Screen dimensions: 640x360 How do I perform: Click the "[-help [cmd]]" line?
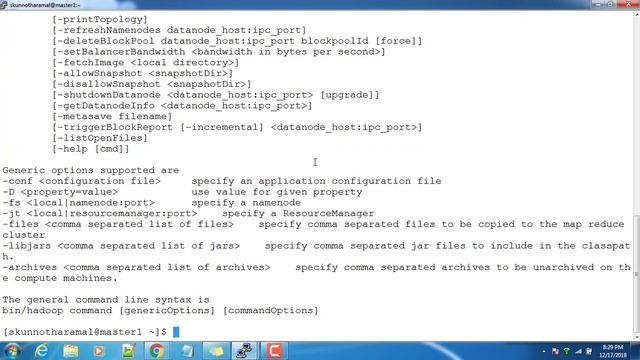91,149
